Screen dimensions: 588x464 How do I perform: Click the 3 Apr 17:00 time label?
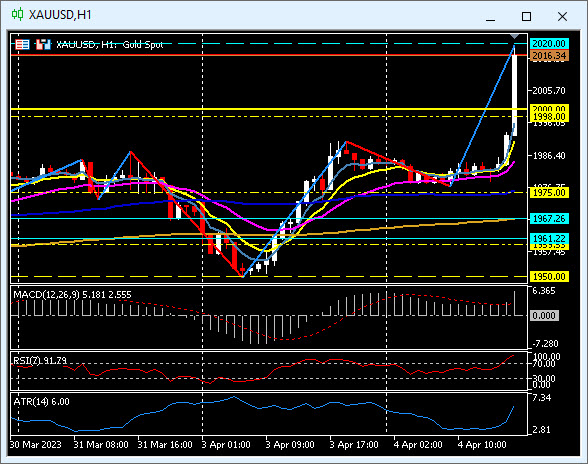click(354, 445)
